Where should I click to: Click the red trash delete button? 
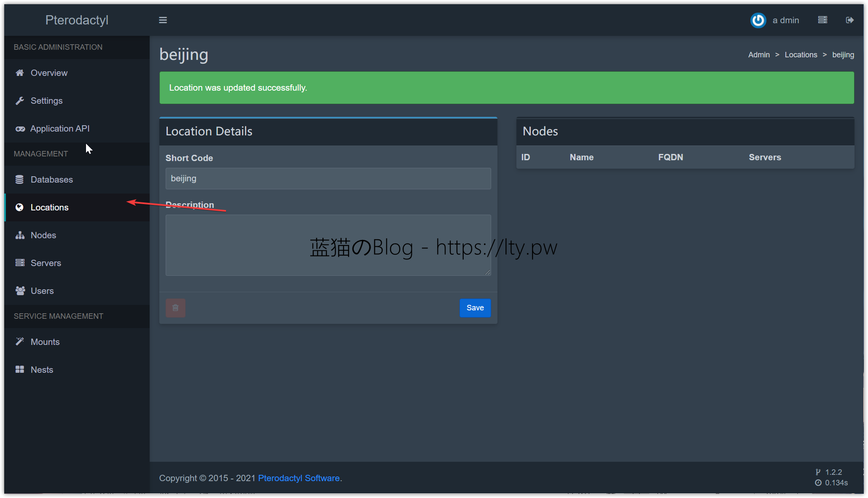pos(175,308)
